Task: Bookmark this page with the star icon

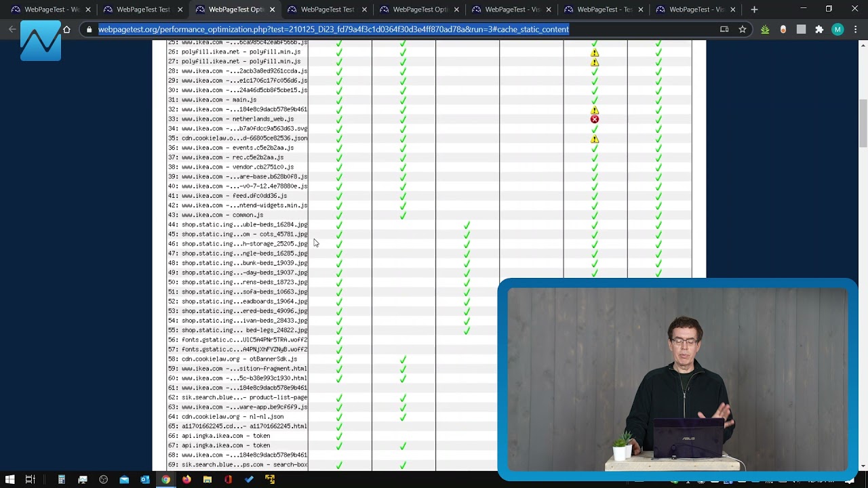Action: [743, 29]
